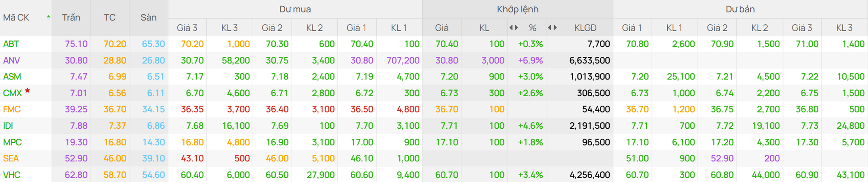Click the KLGD column header
Screen dimensions: 868x182
[x=585, y=28]
